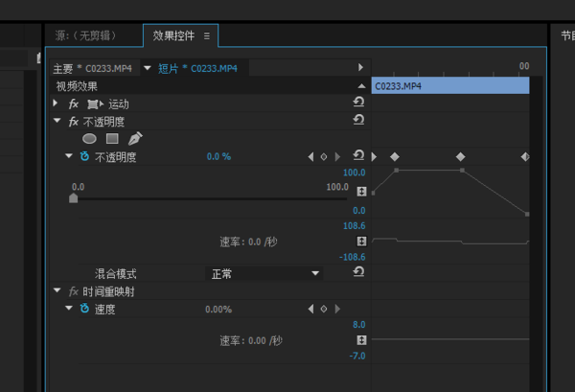Toggle the 不透明度 animation stopwatch
The width and height of the screenshot is (575, 392).
pyautogui.click(x=84, y=156)
